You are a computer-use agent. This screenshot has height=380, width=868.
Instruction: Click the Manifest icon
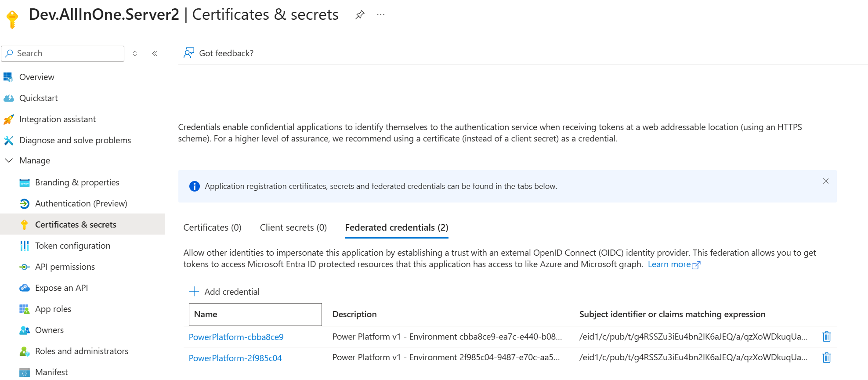[x=25, y=373]
